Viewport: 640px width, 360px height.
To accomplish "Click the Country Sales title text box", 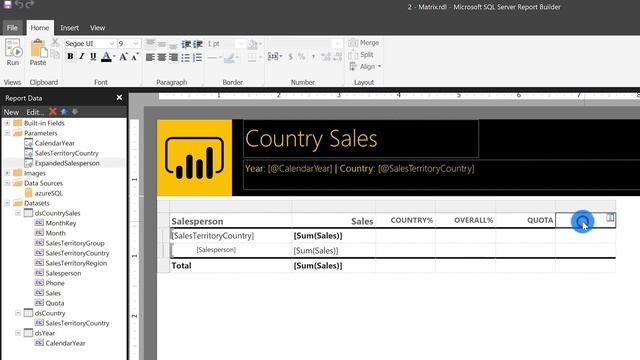I will [361, 139].
